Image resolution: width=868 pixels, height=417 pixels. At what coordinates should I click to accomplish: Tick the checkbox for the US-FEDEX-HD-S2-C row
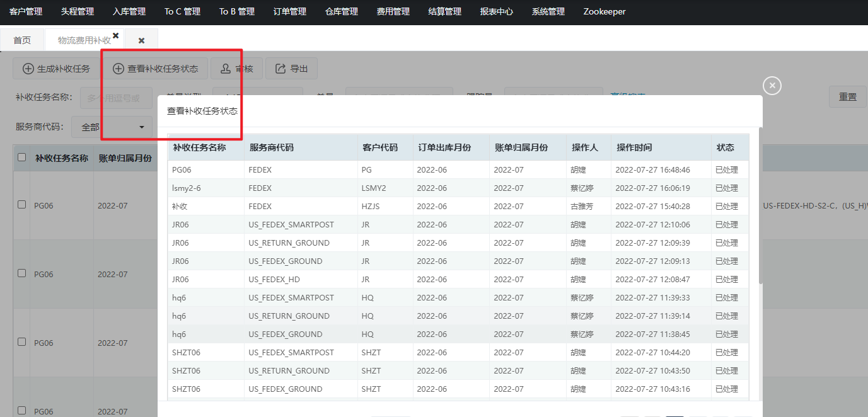[x=22, y=205]
